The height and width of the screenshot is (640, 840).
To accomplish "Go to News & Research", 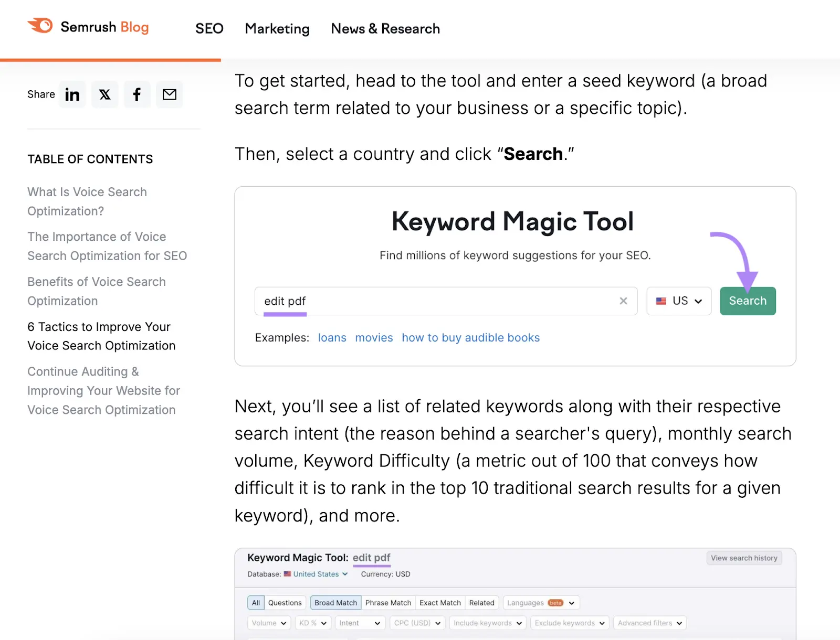I will point(385,28).
